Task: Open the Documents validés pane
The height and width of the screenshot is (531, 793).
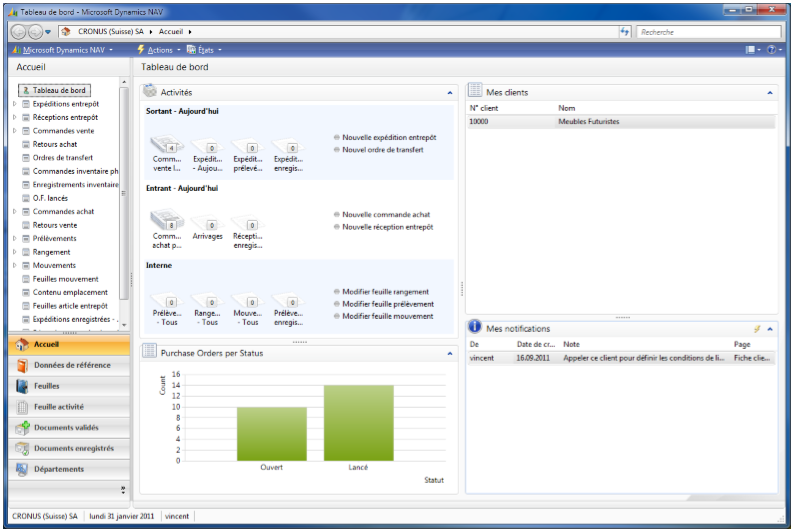Action: click(x=69, y=427)
